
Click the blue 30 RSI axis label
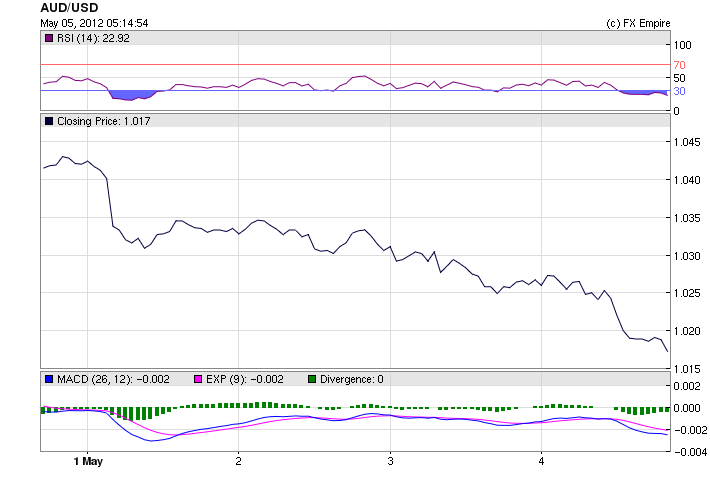pyautogui.click(x=679, y=91)
